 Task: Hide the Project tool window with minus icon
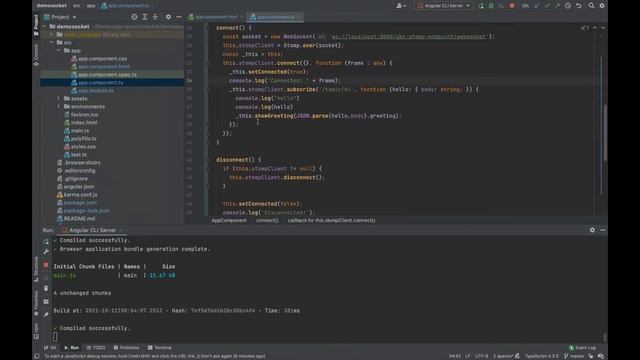(179, 17)
